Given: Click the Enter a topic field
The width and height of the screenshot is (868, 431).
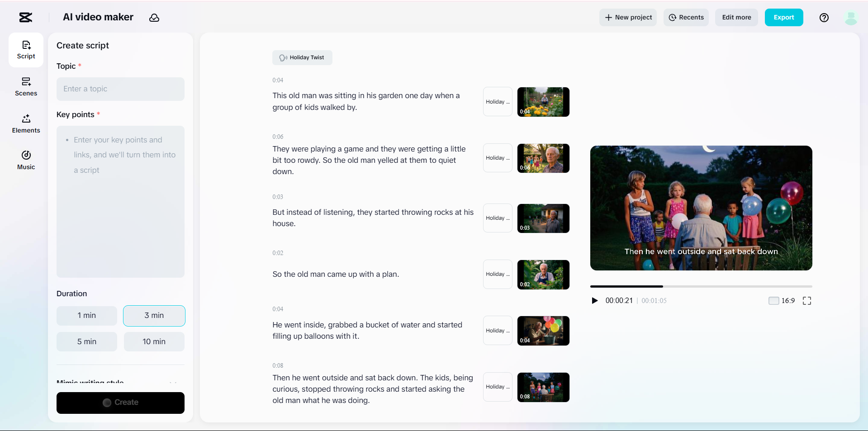Looking at the screenshot, I should point(120,89).
